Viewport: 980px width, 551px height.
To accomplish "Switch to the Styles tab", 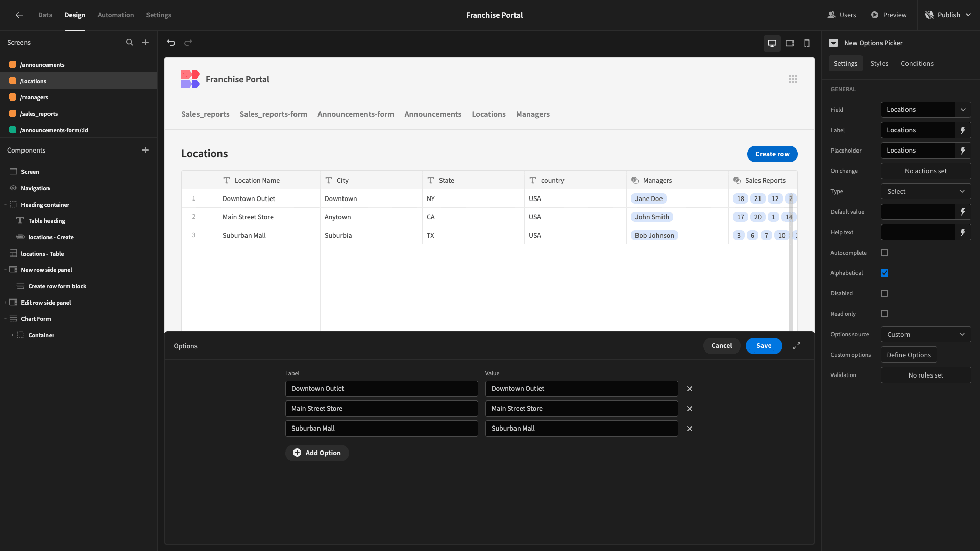I will pyautogui.click(x=879, y=64).
